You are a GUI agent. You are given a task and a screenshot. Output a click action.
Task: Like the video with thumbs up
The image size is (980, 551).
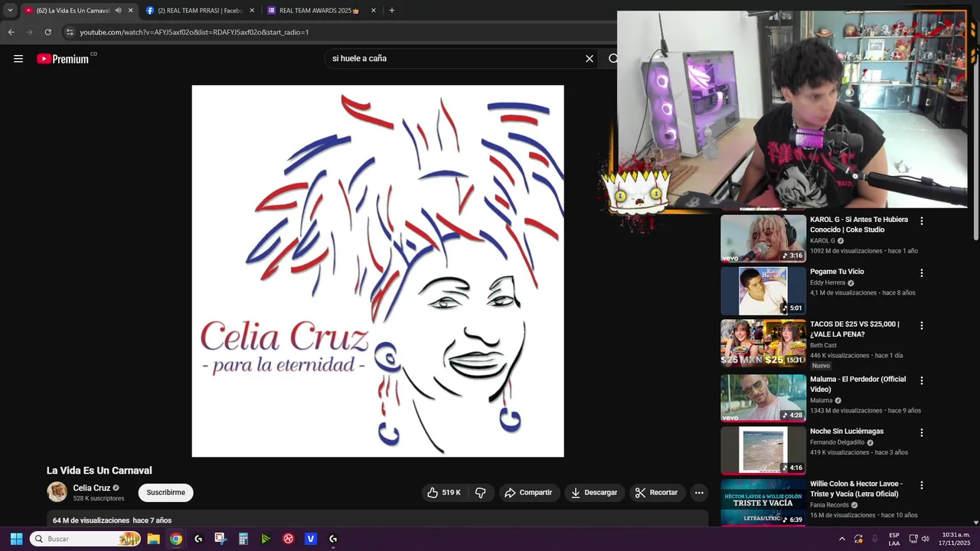pos(444,493)
